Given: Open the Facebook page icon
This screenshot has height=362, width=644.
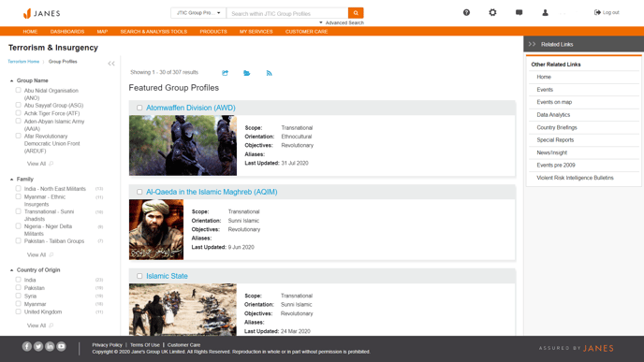Looking at the screenshot, I should click(x=27, y=346).
